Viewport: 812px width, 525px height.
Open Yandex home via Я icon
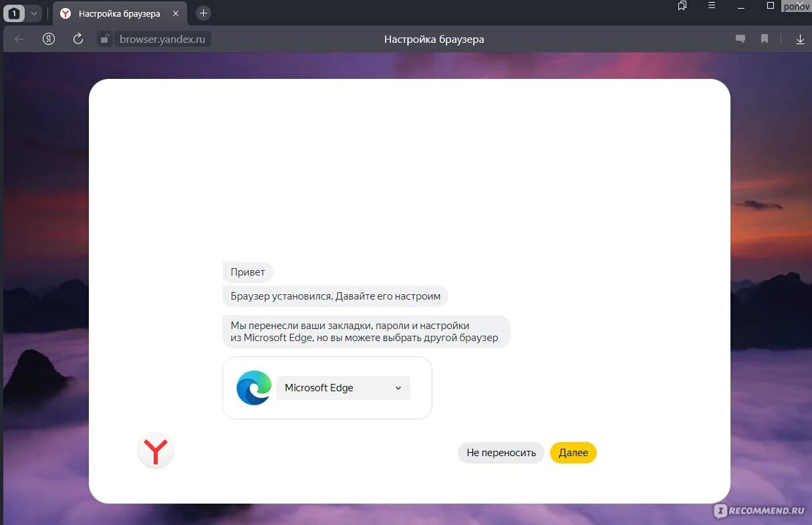tap(49, 39)
